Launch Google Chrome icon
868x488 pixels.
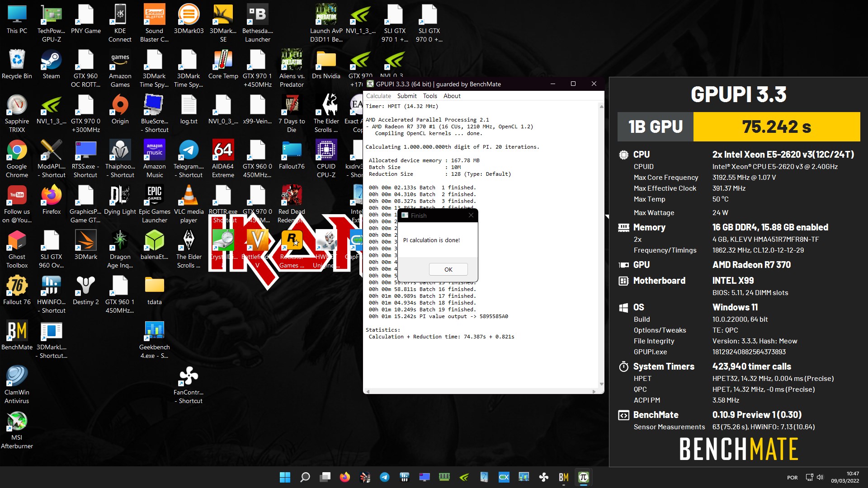coord(17,159)
